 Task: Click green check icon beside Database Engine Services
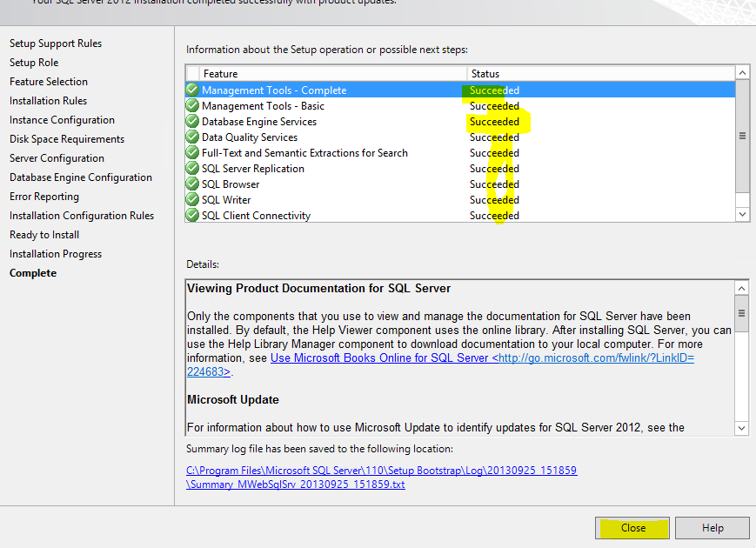coord(192,121)
